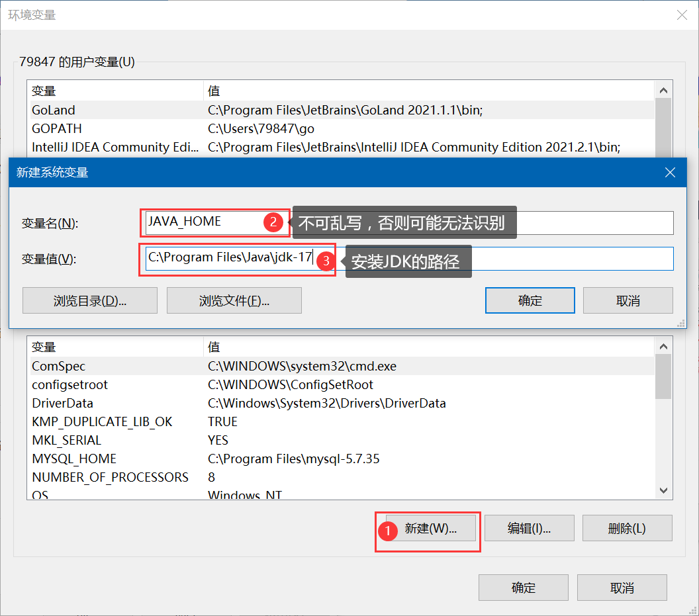Select the GoLand user variable row
Screen dimensions: 699x616
tap(342, 110)
